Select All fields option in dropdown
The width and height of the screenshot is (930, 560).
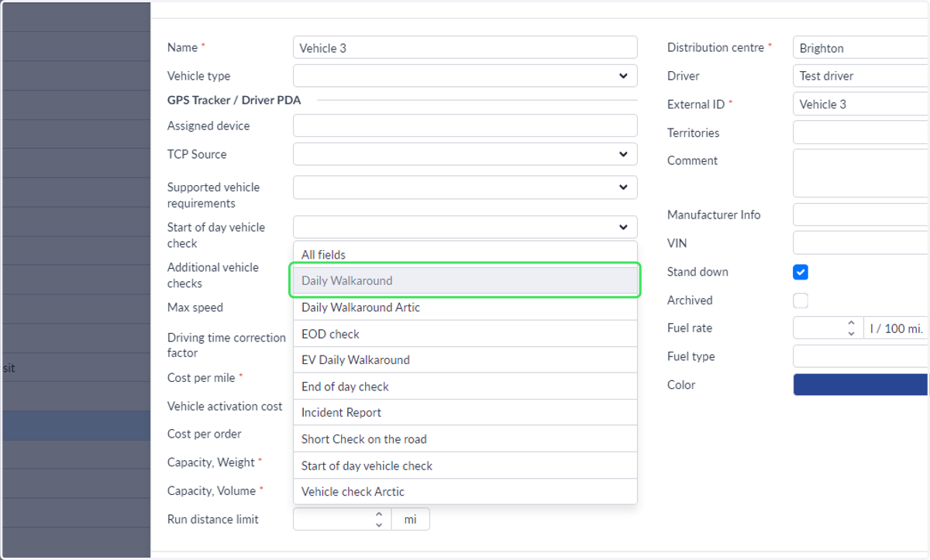pos(465,254)
